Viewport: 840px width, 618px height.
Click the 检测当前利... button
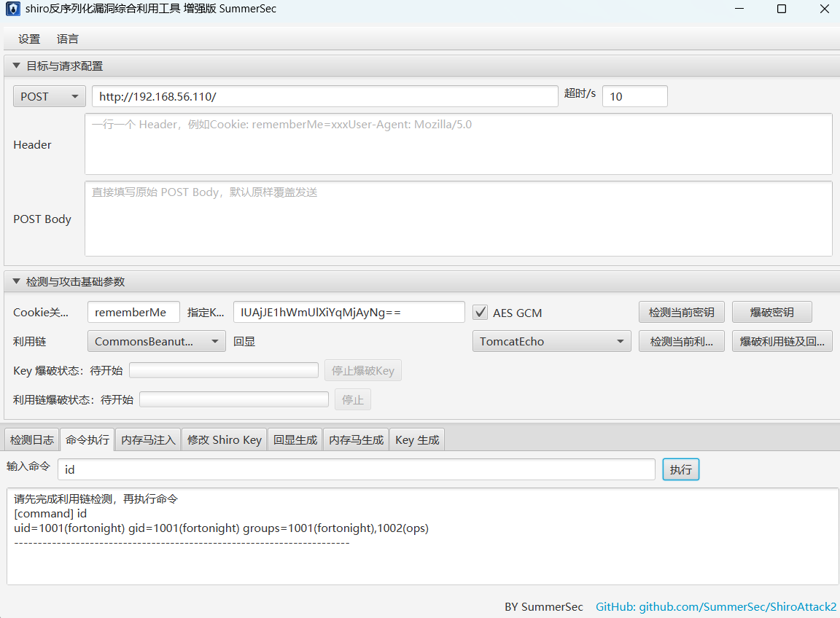click(x=682, y=341)
